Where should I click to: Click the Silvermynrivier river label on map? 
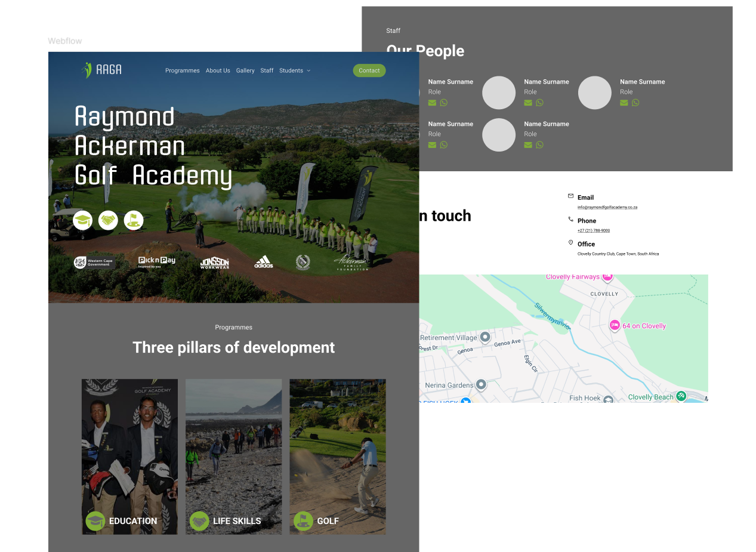[553, 316]
